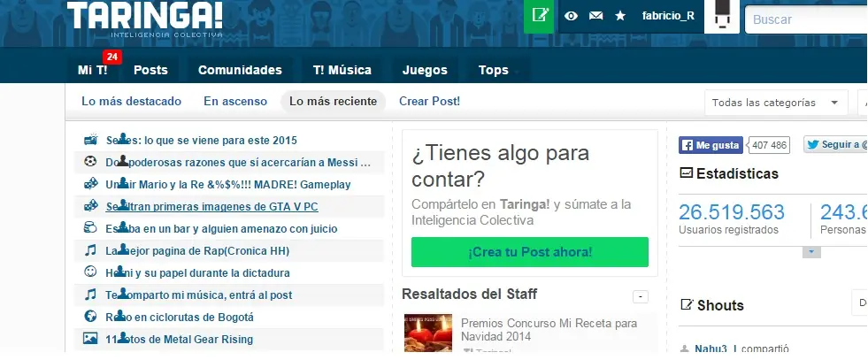Click TV category icon beside Series post
This screenshot has height=360, width=868.
click(x=90, y=140)
